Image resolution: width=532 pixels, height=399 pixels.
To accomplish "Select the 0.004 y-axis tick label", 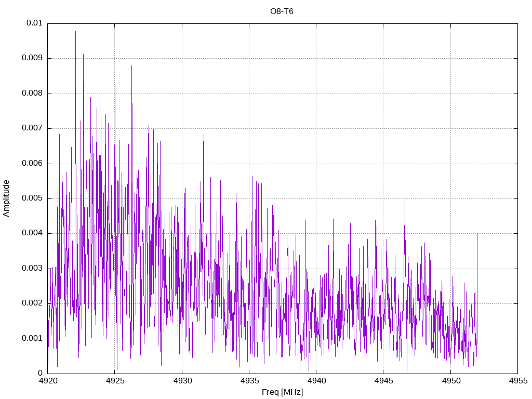I will click(x=32, y=233).
